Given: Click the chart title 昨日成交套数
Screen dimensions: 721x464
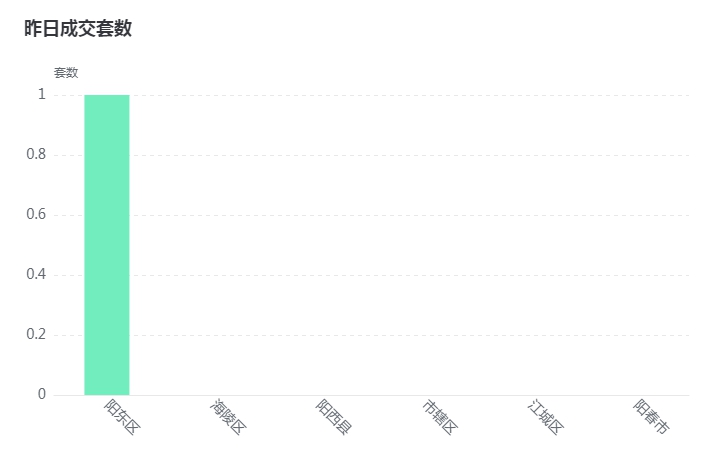Looking at the screenshot, I should [x=78, y=28].
